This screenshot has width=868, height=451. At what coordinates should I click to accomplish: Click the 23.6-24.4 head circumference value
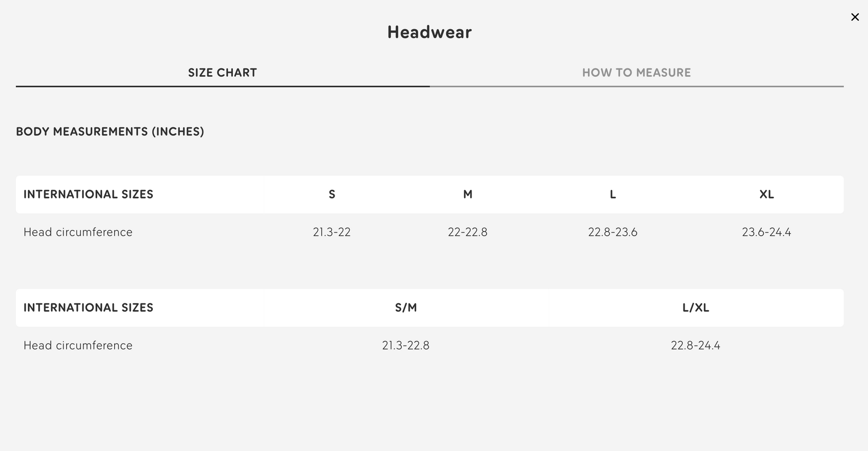point(766,232)
